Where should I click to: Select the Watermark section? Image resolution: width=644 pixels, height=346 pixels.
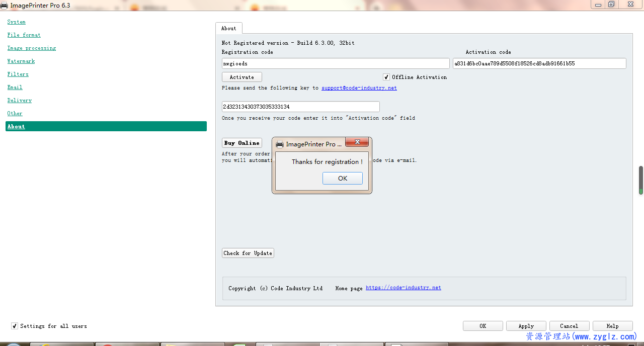point(21,61)
